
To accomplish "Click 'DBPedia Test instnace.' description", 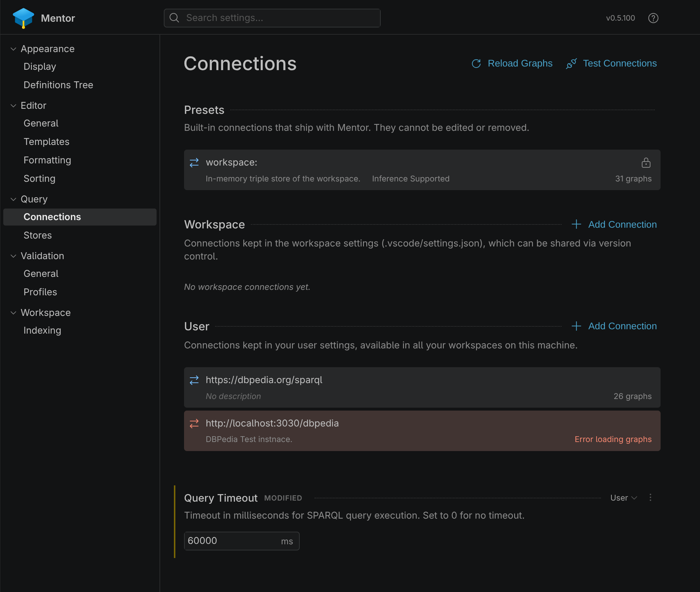I will pyautogui.click(x=249, y=439).
